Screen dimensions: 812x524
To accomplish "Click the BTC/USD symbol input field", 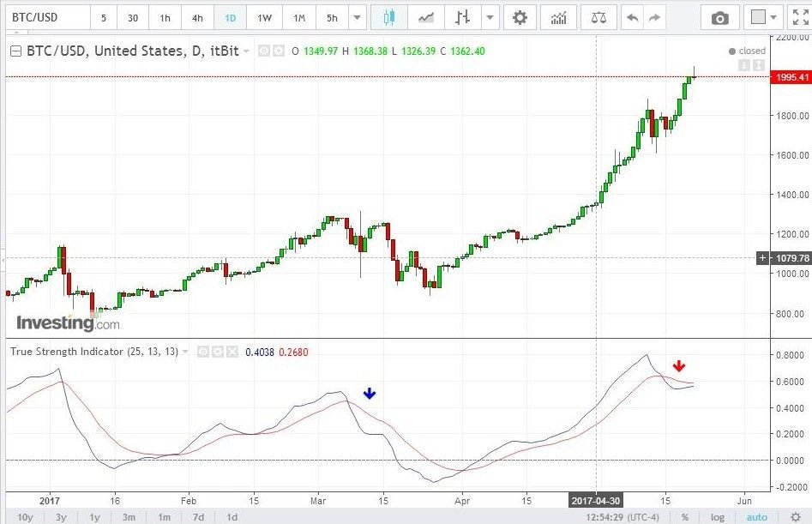I will pyautogui.click(x=48, y=18).
